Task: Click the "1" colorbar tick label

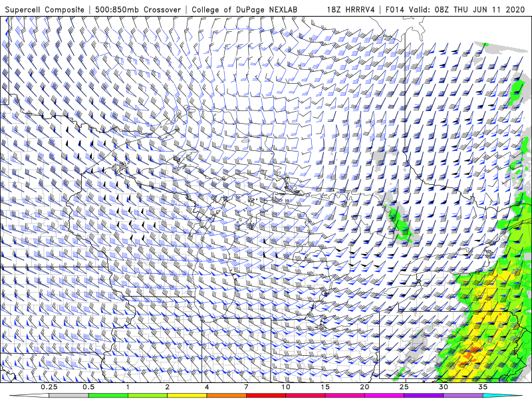Action: [x=128, y=387]
